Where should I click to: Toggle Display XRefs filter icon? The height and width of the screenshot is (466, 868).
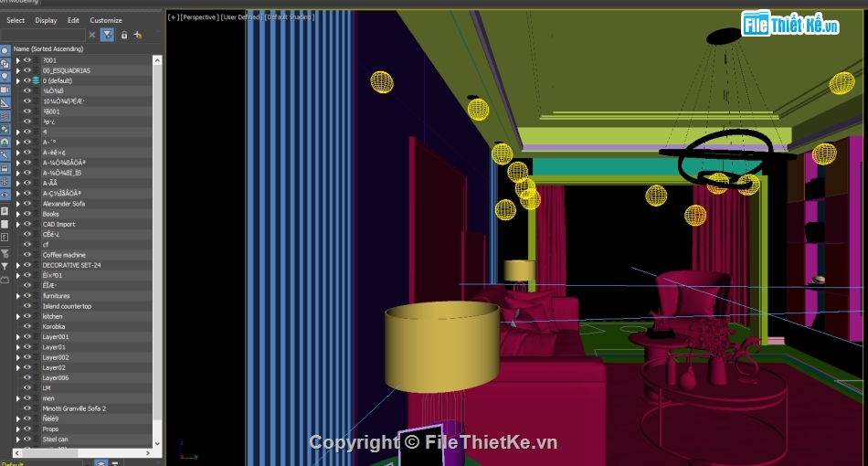pos(5,143)
